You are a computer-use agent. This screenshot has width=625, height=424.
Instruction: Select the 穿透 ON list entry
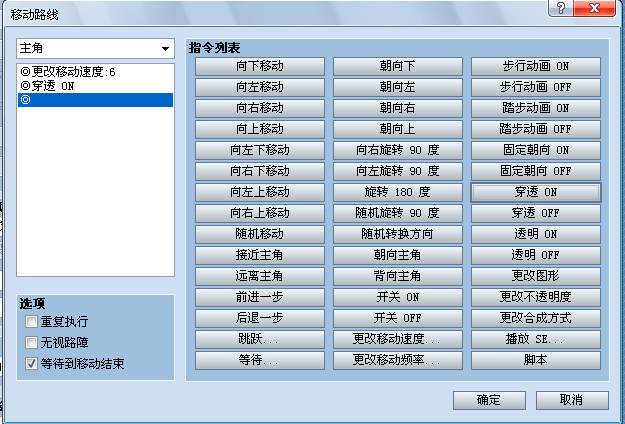coord(95,86)
